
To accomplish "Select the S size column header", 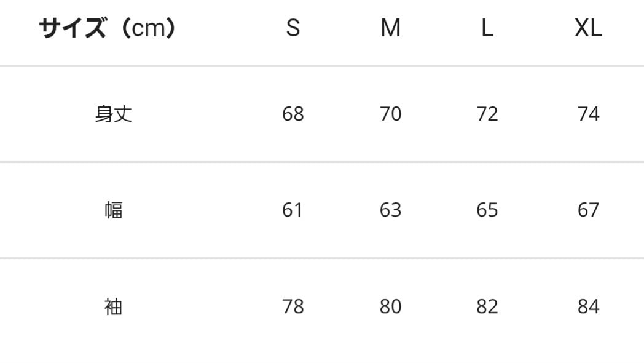I will 293,28.
